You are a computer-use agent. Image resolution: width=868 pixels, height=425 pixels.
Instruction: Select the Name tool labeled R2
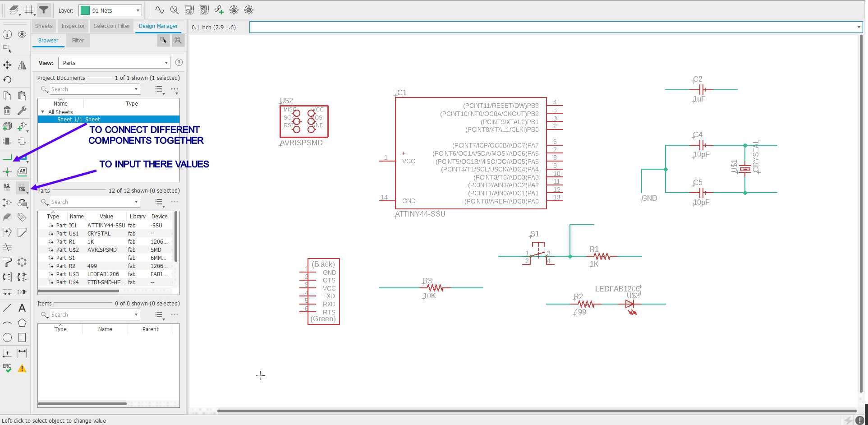coord(7,187)
